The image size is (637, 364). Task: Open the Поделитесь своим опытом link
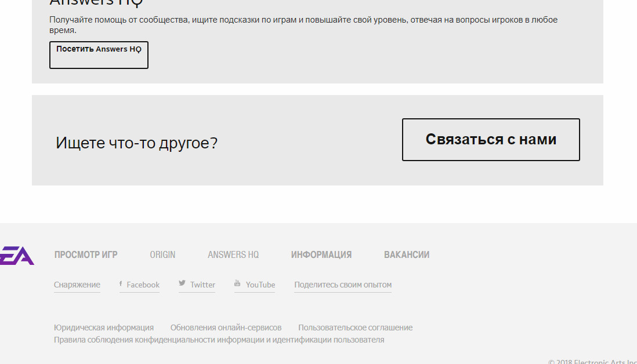click(343, 285)
